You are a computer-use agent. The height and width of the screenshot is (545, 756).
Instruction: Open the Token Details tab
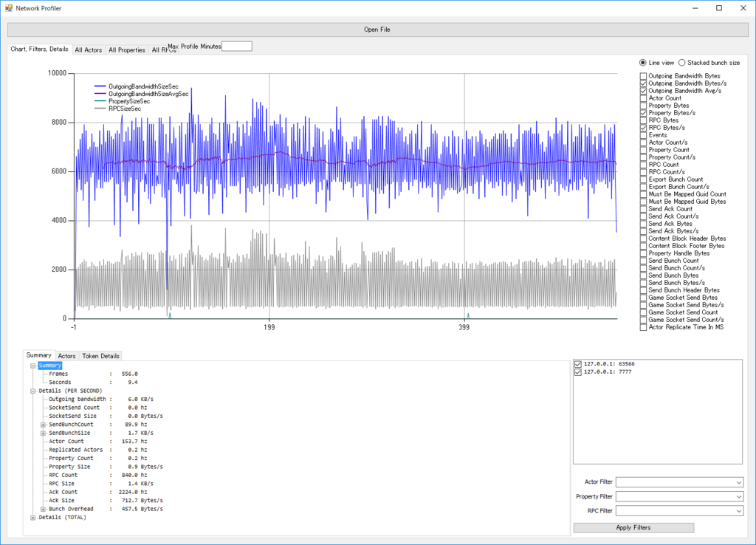point(100,356)
